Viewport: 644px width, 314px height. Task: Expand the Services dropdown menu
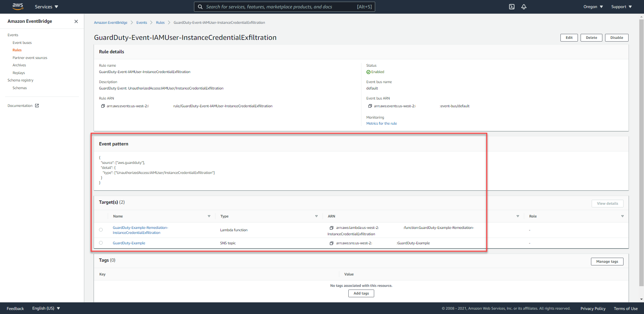[x=47, y=7]
